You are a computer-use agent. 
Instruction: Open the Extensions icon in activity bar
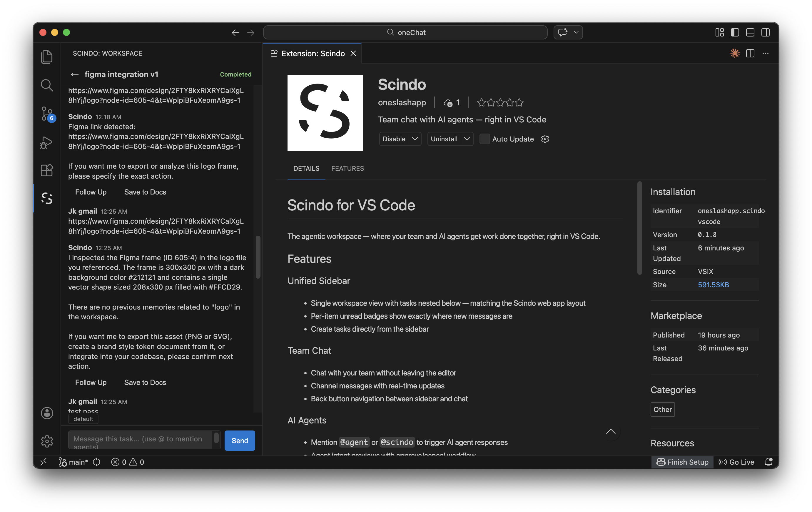(x=47, y=170)
